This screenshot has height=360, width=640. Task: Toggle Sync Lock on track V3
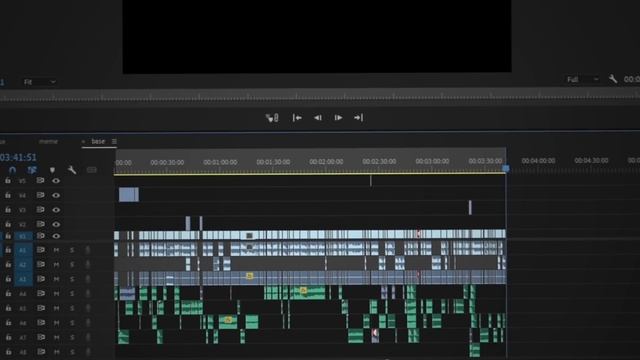pyautogui.click(x=40, y=209)
